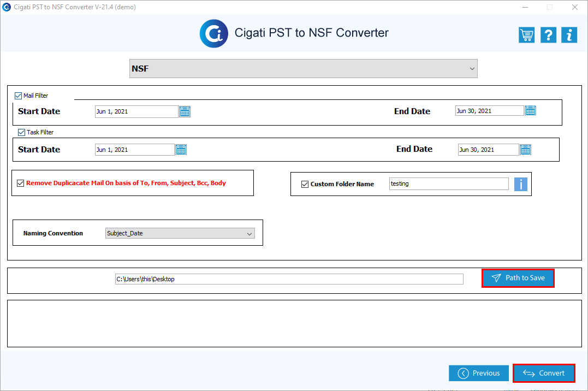This screenshot has height=391, width=588.
Task: Go back with the Previous button
Action: point(478,374)
